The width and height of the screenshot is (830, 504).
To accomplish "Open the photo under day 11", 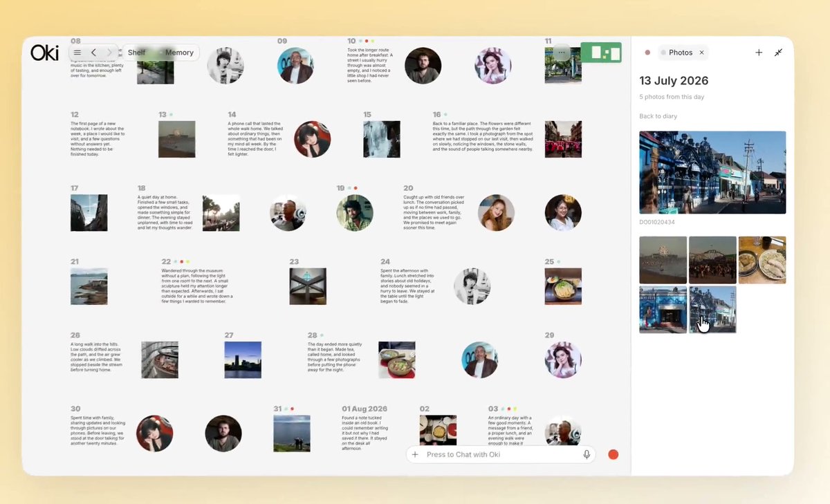I will (x=563, y=66).
